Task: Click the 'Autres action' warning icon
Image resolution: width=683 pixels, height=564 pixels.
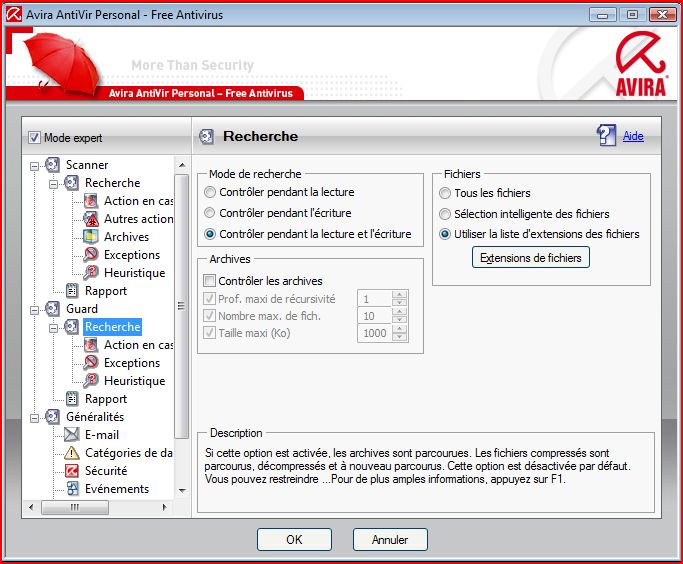Action: 91,219
